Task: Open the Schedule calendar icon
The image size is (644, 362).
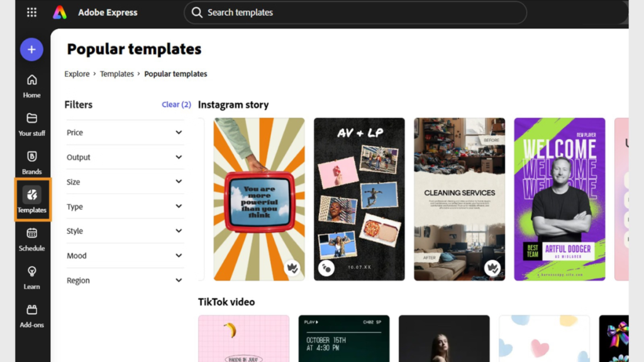Action: [31, 239]
